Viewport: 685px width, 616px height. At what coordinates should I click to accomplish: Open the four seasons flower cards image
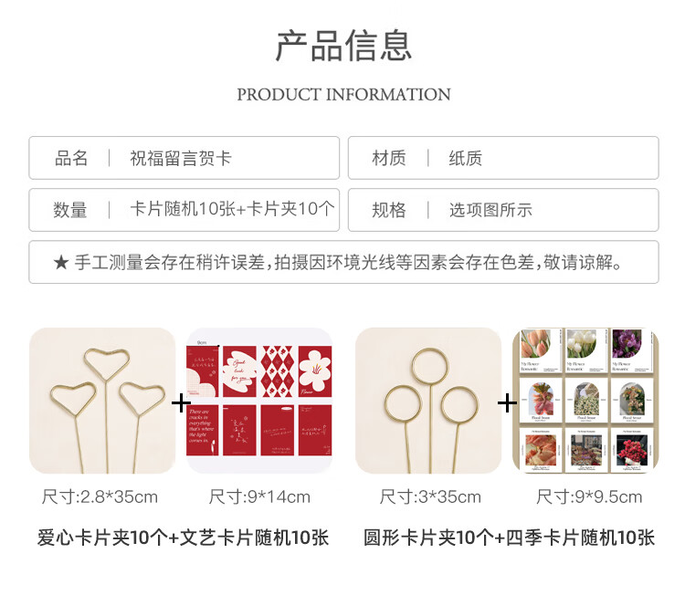coord(585,401)
